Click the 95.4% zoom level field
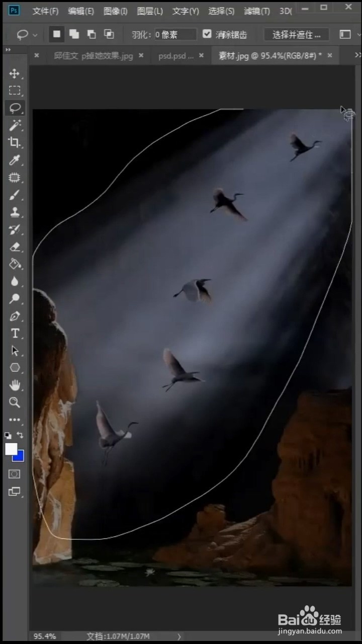This screenshot has width=362, height=644. pyautogui.click(x=45, y=636)
